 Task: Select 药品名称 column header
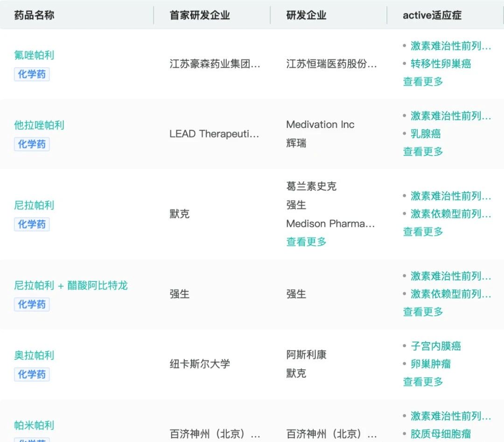34,15
